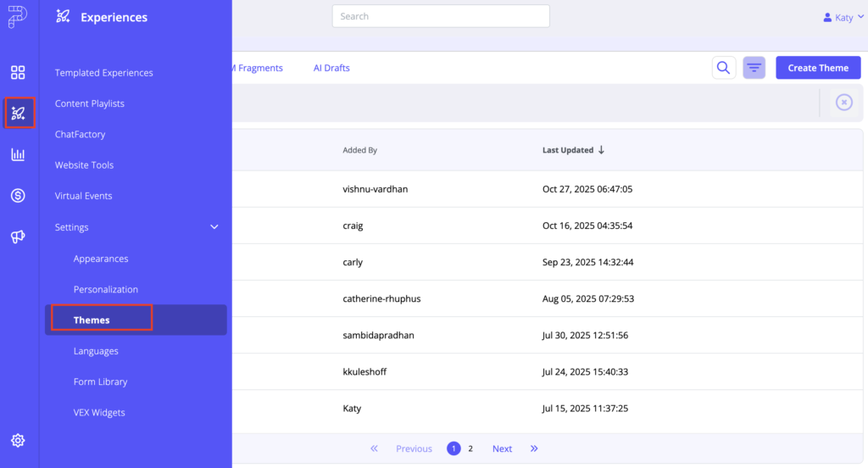The image size is (868, 468).
Task: Click the Create Theme button
Action: [x=818, y=68]
